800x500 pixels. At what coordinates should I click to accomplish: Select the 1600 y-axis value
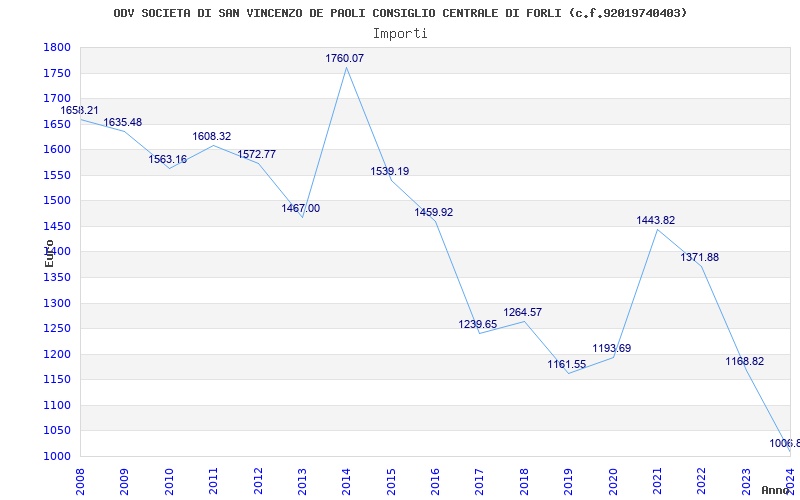click(57, 149)
